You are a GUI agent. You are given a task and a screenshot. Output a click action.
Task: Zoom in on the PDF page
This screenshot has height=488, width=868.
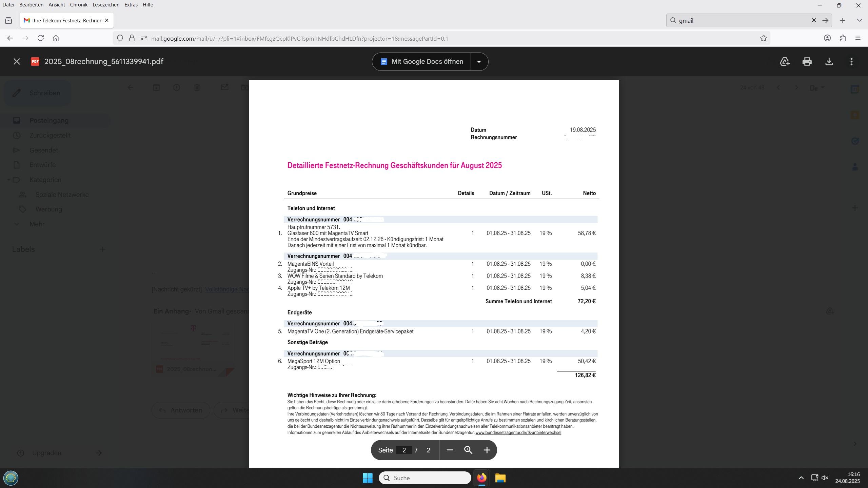(487, 450)
